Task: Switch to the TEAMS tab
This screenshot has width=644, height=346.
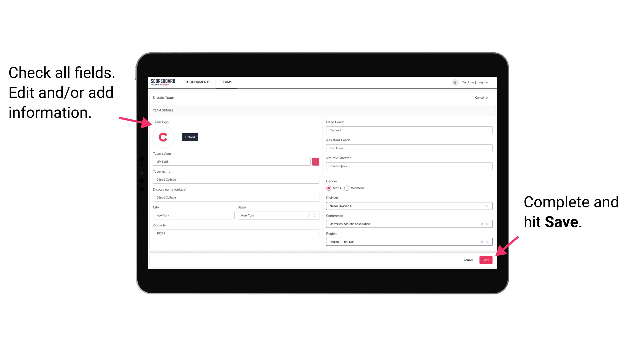Action: click(226, 82)
